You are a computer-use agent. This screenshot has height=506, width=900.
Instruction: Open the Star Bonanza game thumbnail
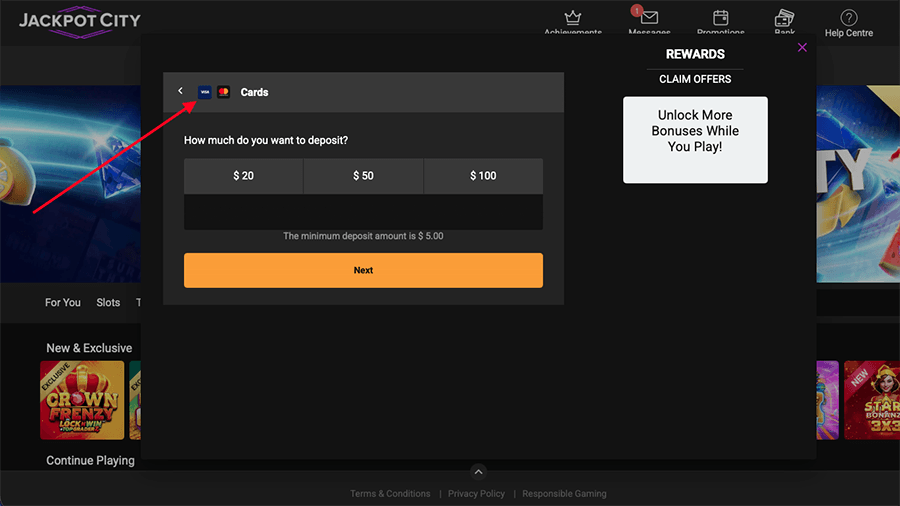pos(872,400)
